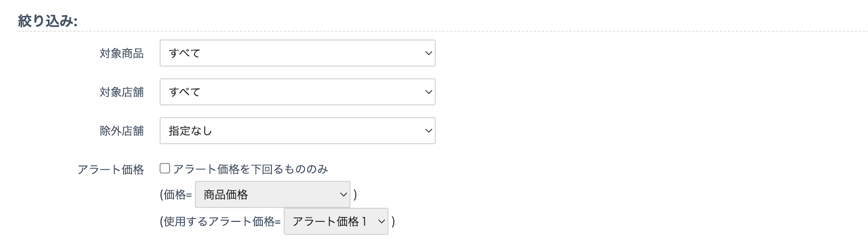Image resolution: width=868 pixels, height=251 pixels.
Task: Click the chevron arrow beside アラート価格1
Action: [x=381, y=222]
